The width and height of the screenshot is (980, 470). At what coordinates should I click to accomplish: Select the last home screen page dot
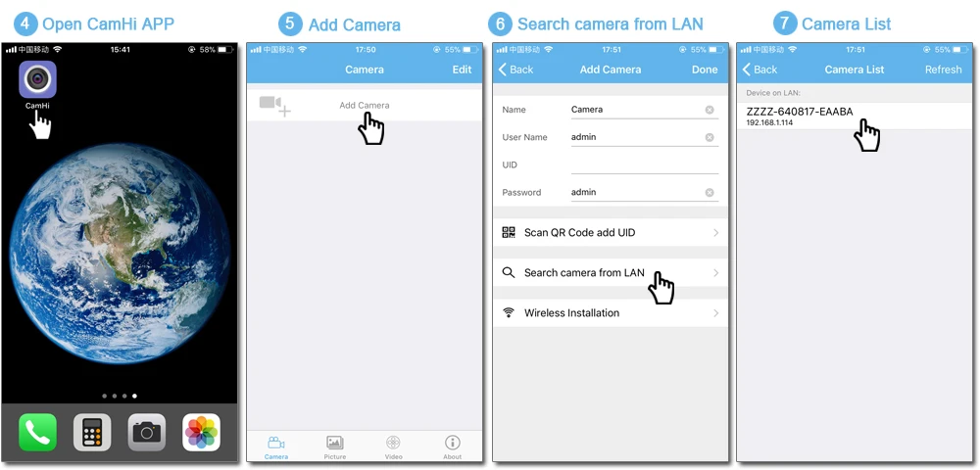135,396
